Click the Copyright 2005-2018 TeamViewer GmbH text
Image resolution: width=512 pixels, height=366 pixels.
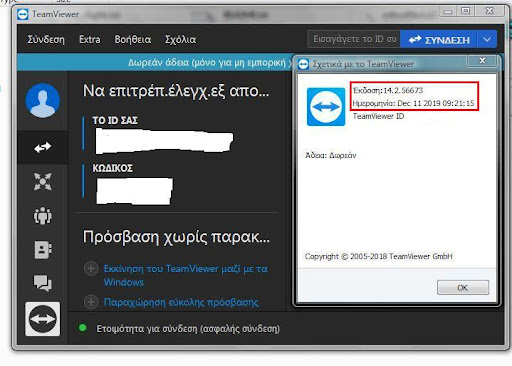tap(379, 256)
